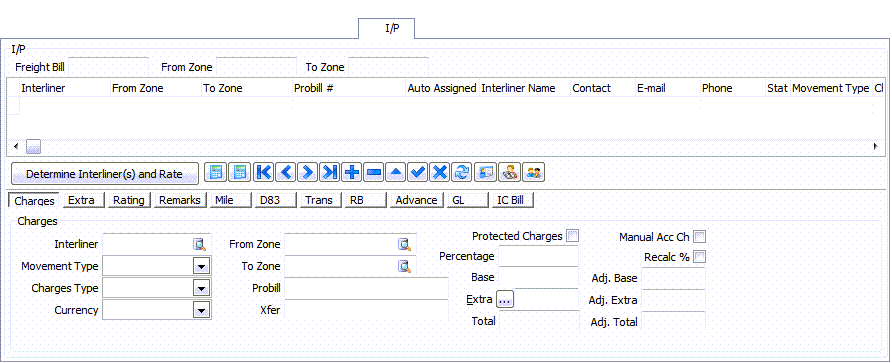The image size is (892, 363).
Task: Post changes with checkmark icon
Action: [418, 172]
